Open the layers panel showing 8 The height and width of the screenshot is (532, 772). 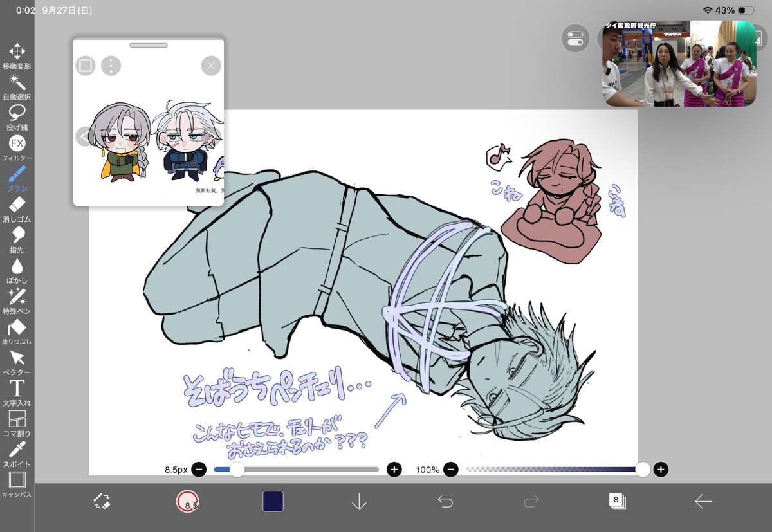click(617, 501)
